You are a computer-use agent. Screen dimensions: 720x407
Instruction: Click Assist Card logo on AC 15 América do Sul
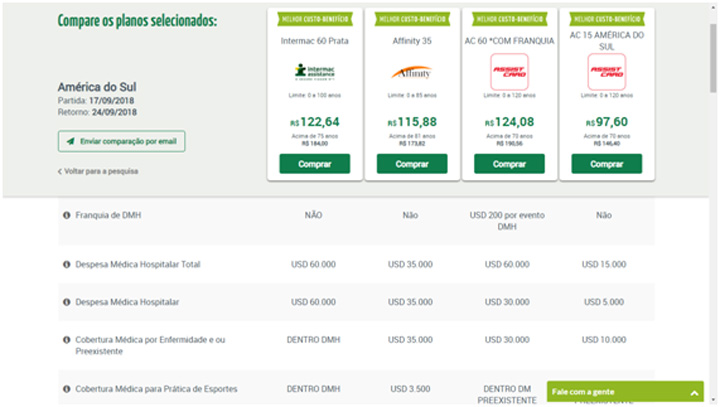coord(607,72)
